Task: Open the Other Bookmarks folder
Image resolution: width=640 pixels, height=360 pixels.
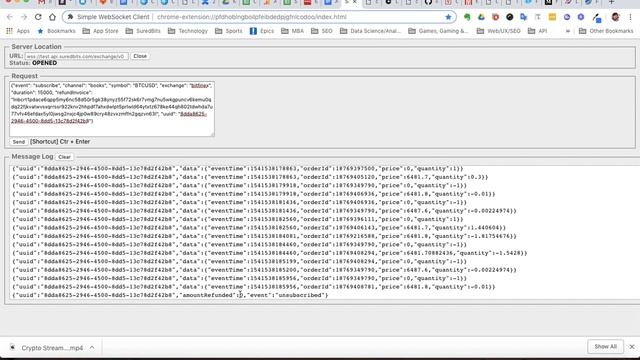Action: (x=607, y=31)
